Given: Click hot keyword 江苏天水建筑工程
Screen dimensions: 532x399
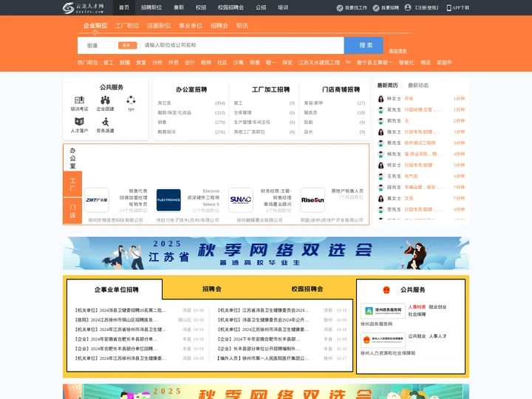Looking at the screenshot, I should coord(319,62).
